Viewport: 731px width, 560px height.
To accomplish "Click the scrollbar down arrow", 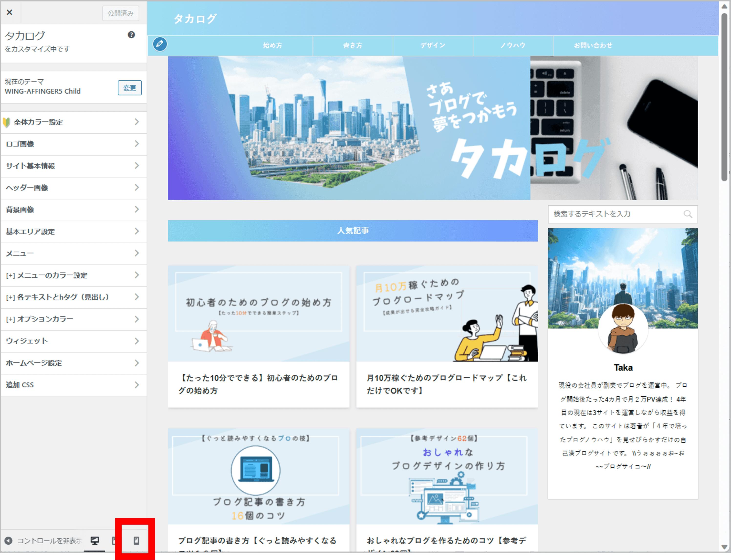I will [x=724, y=547].
